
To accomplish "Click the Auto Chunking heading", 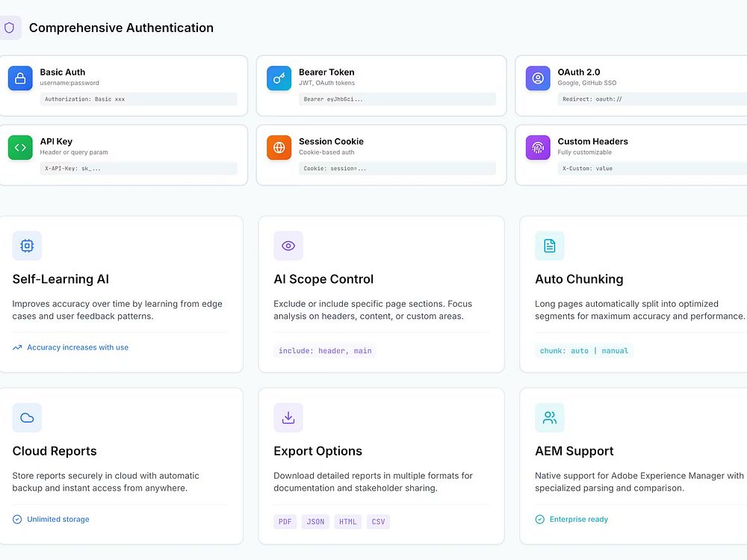I will click(x=580, y=279).
